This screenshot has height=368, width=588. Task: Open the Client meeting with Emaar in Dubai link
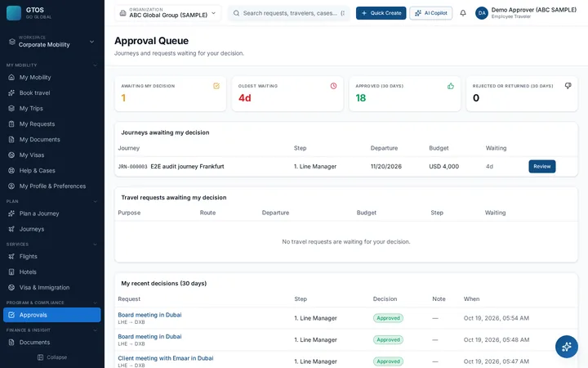pos(166,358)
